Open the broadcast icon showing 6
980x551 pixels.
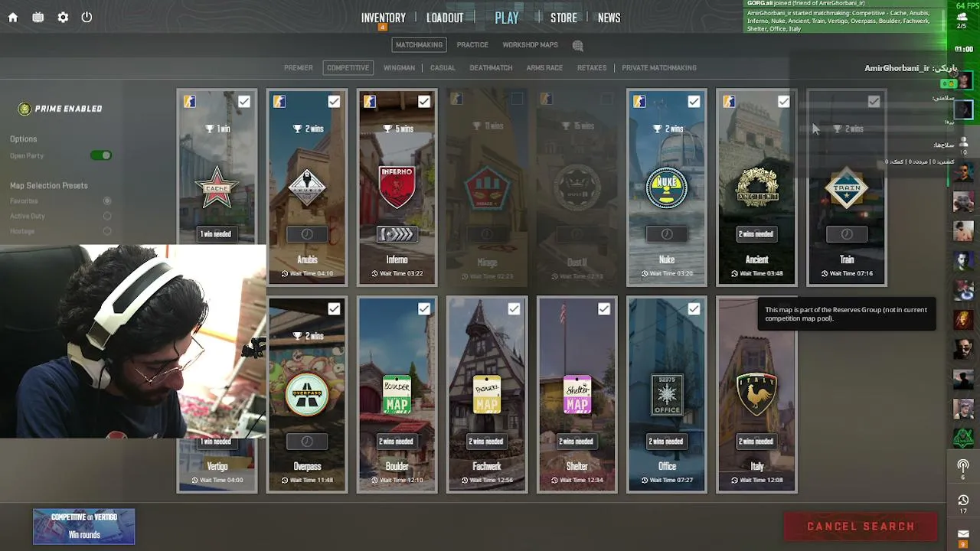963,468
